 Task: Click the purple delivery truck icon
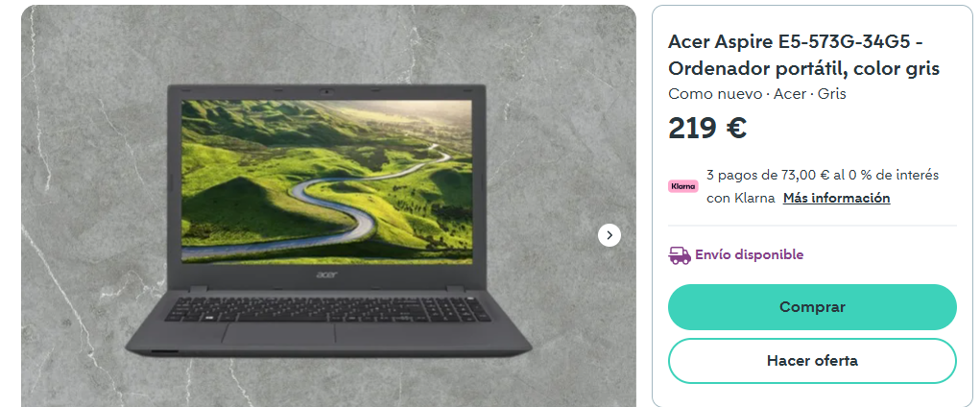click(x=680, y=255)
